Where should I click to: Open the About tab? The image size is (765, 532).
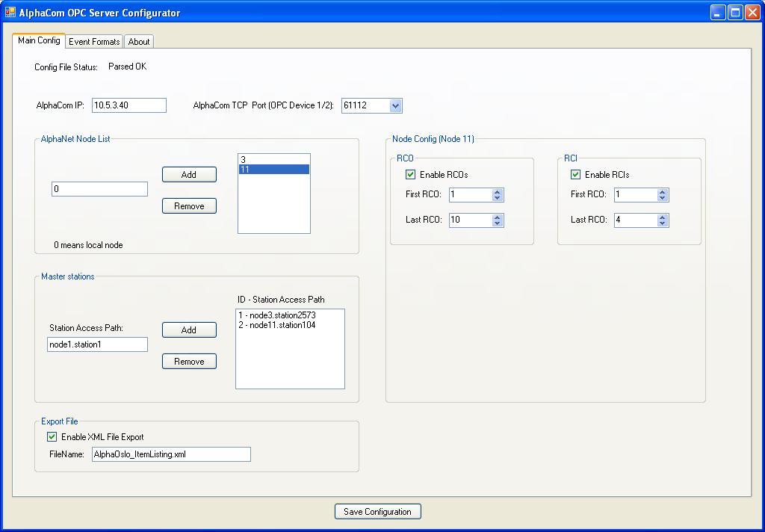point(139,42)
